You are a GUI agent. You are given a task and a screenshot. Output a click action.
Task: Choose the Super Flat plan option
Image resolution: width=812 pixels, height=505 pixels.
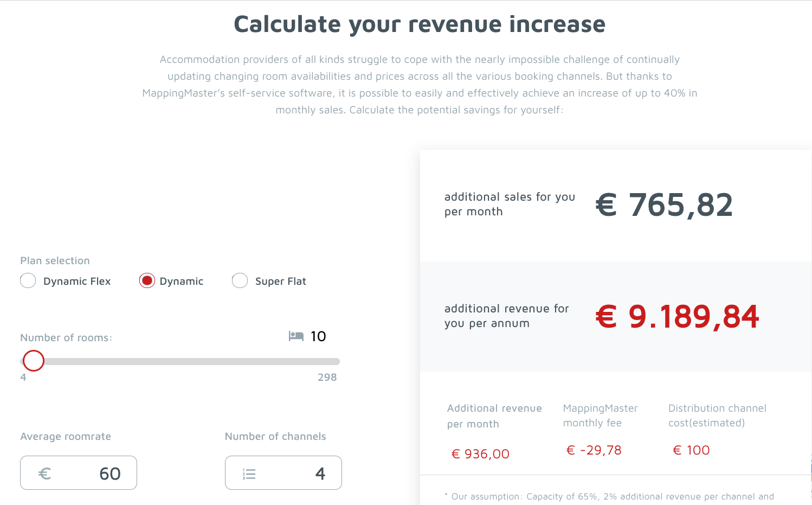tap(240, 281)
